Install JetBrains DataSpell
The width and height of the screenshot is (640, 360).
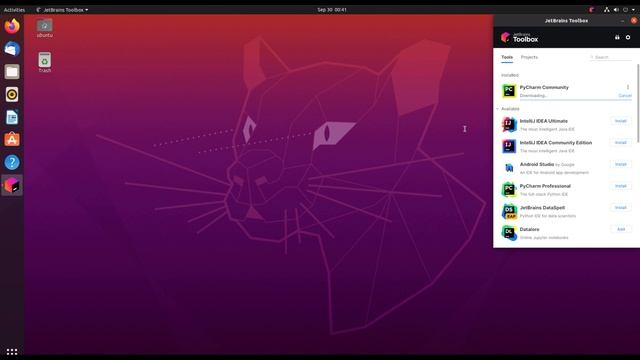click(x=621, y=207)
